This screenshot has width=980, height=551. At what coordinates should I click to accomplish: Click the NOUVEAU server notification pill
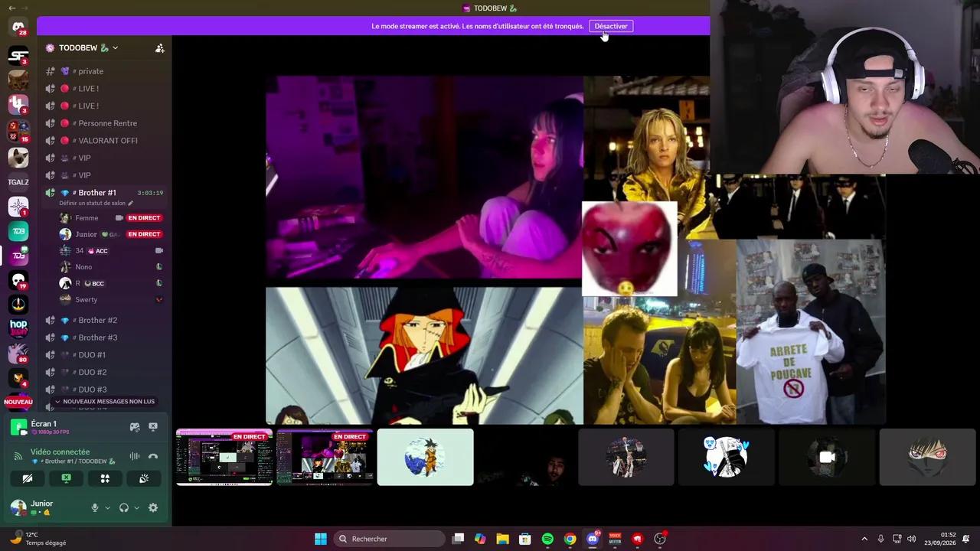[18, 402]
